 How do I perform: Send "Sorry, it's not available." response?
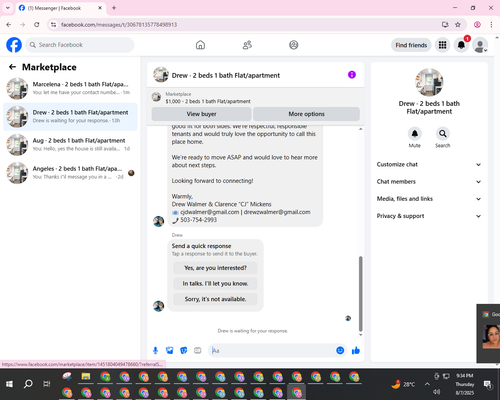(215, 299)
